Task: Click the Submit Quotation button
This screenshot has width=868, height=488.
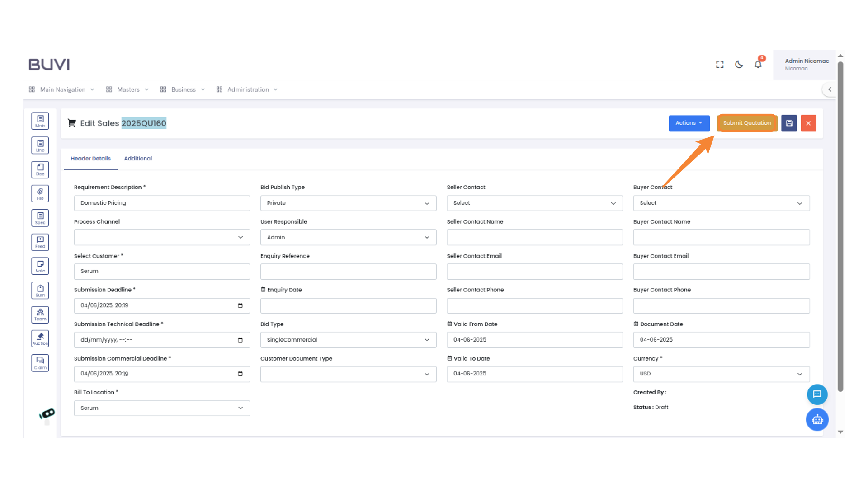Action: 747,123
